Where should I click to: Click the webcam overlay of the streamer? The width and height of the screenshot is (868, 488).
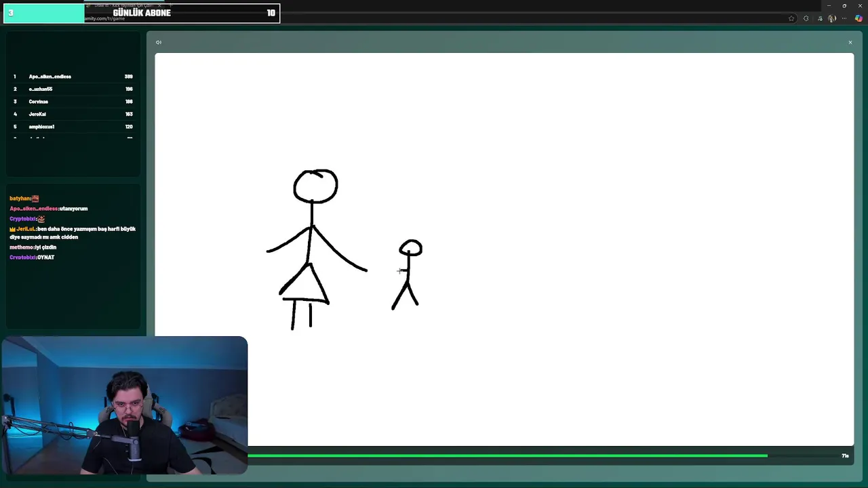coord(124,405)
